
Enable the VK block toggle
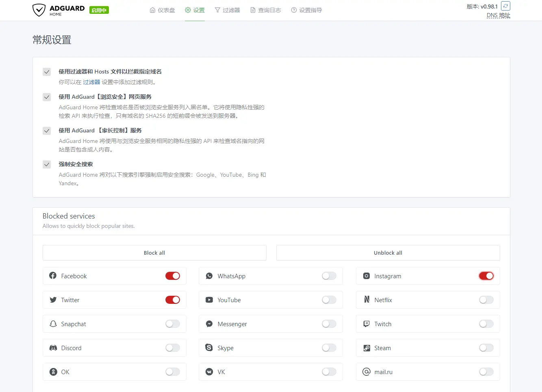[329, 372]
